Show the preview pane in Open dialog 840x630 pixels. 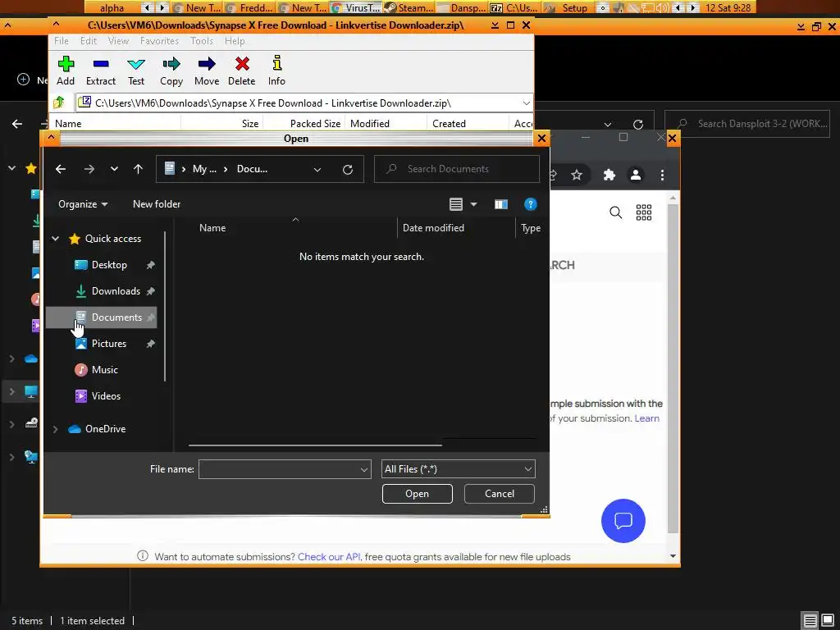pyautogui.click(x=501, y=204)
